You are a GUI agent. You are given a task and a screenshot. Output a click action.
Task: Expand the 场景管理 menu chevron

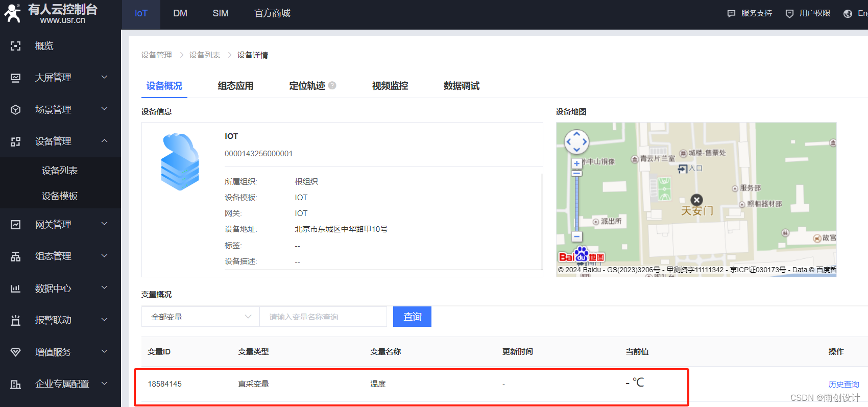click(x=104, y=109)
